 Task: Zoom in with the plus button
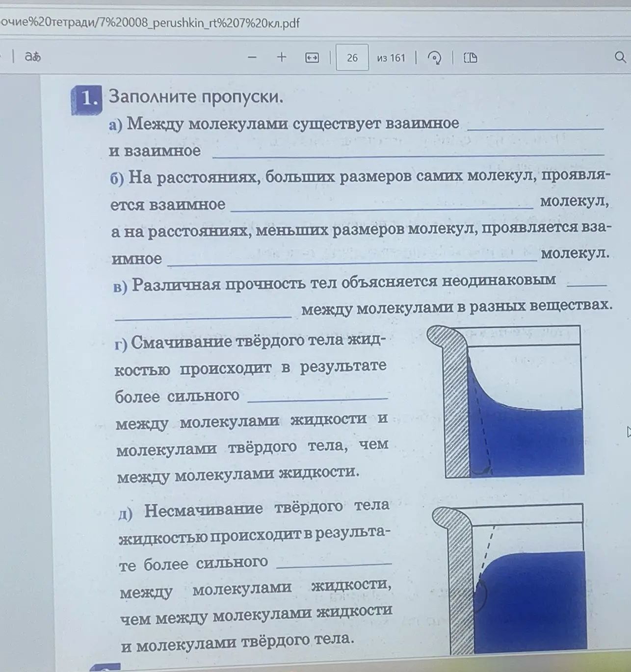[282, 57]
